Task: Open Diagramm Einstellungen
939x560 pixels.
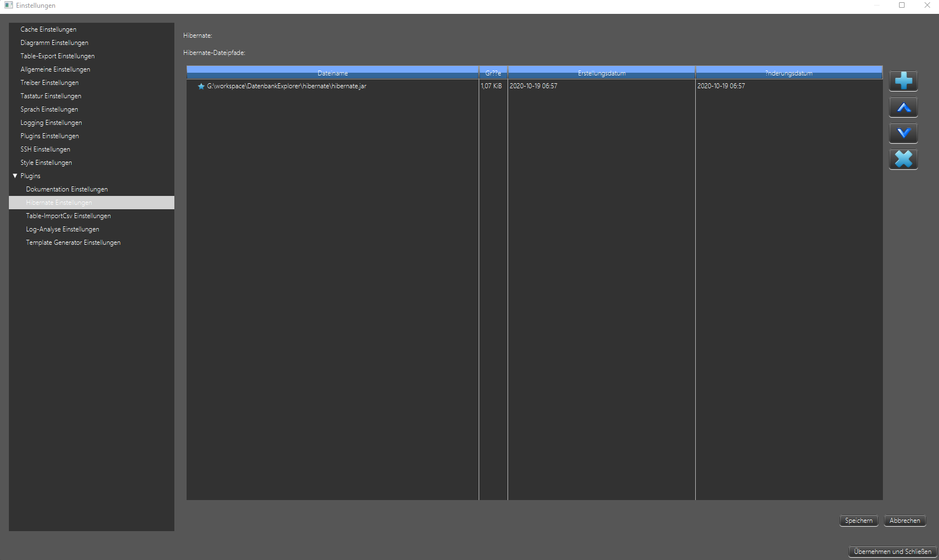Action: tap(54, 43)
